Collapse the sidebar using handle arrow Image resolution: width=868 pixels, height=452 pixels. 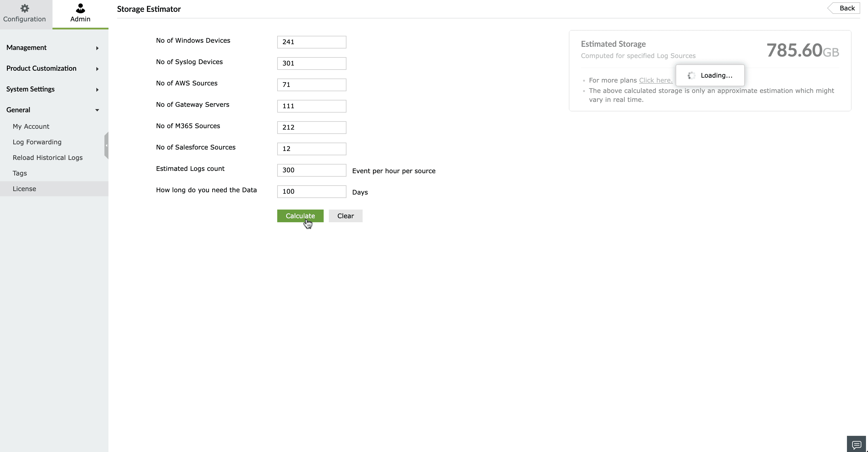pos(106,145)
